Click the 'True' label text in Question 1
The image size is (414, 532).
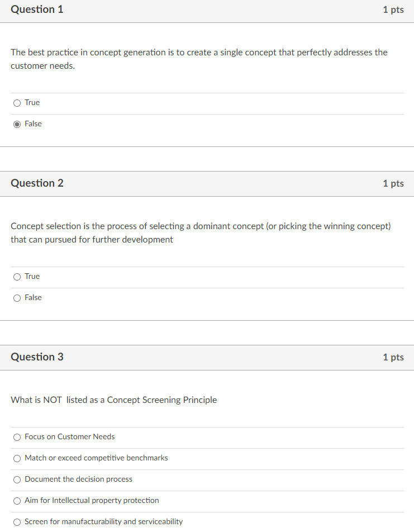click(32, 103)
